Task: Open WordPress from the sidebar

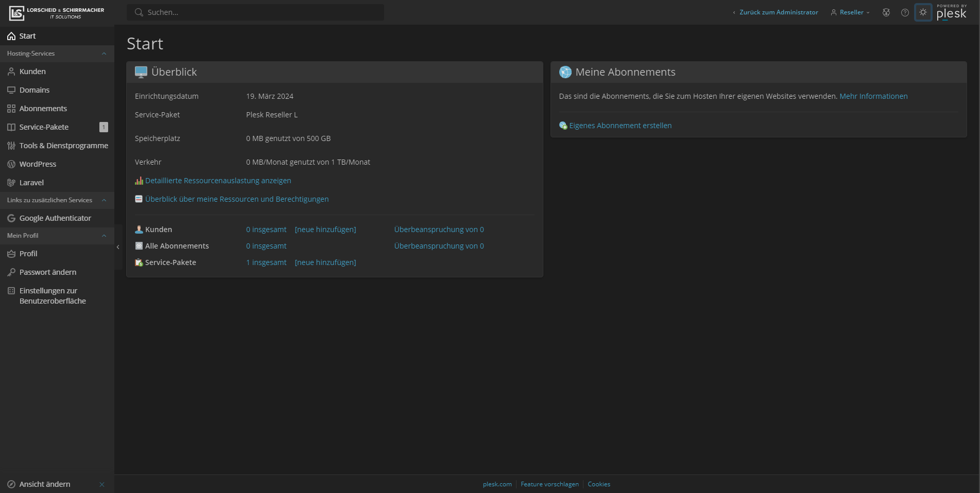Action: [38, 164]
